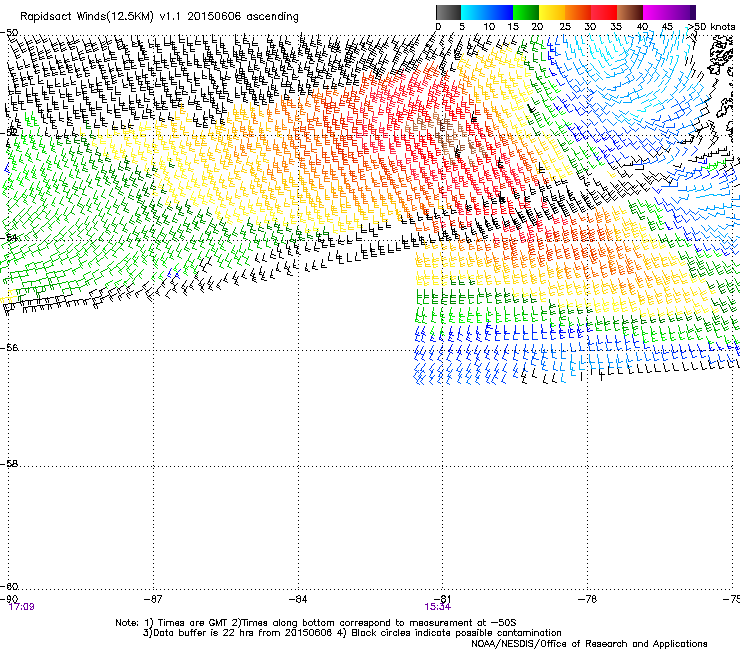The height and width of the screenshot is (650, 740).
Task: Click the brown 35-40 knot wind barb cluster
Action: tap(446, 137)
